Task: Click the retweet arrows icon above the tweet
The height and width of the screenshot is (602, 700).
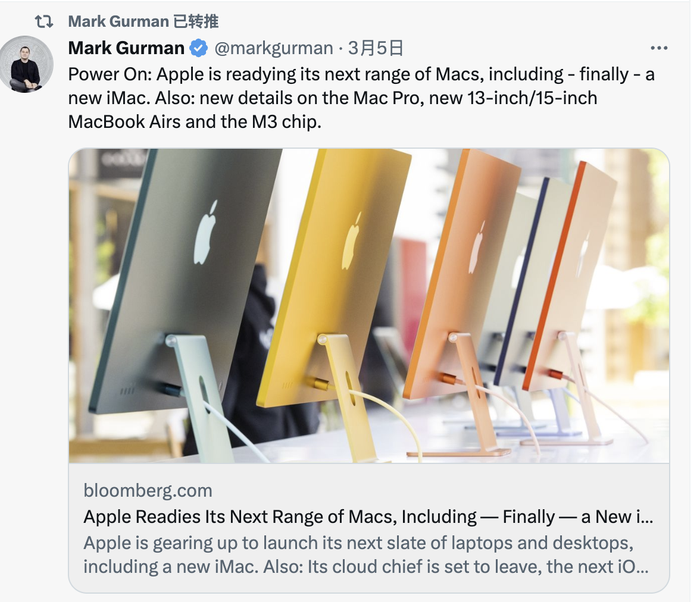Action: click(44, 21)
